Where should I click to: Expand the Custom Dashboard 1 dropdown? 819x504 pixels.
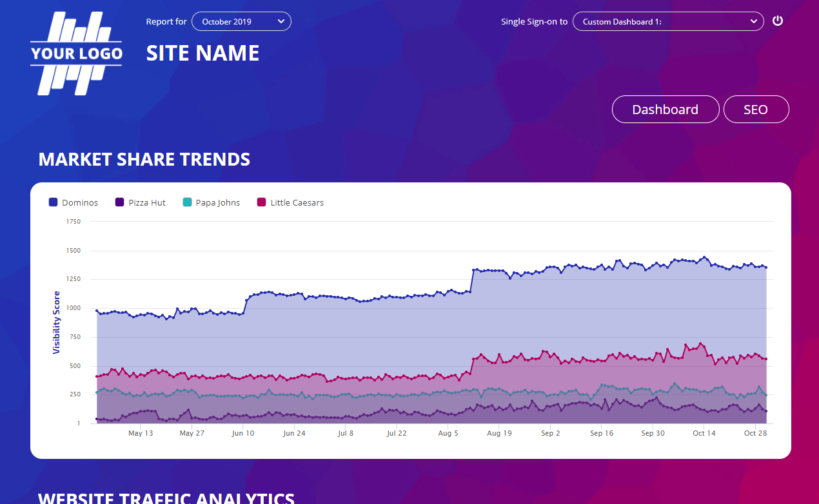point(668,21)
